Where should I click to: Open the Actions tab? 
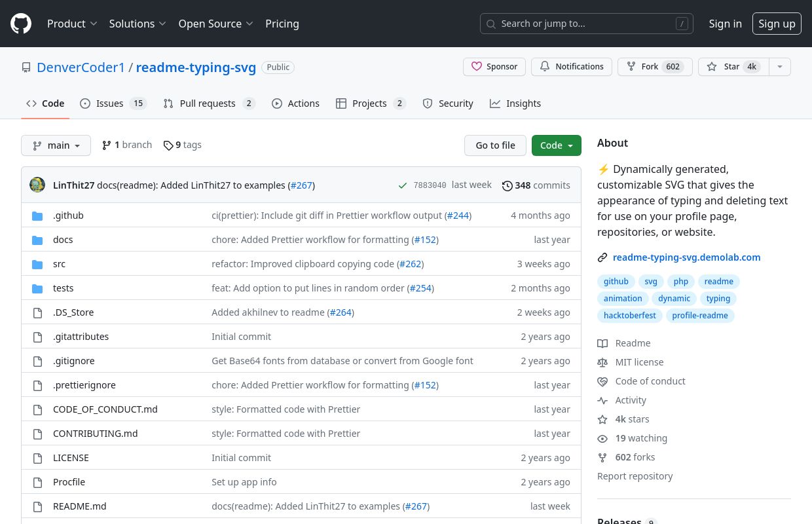coord(295,103)
